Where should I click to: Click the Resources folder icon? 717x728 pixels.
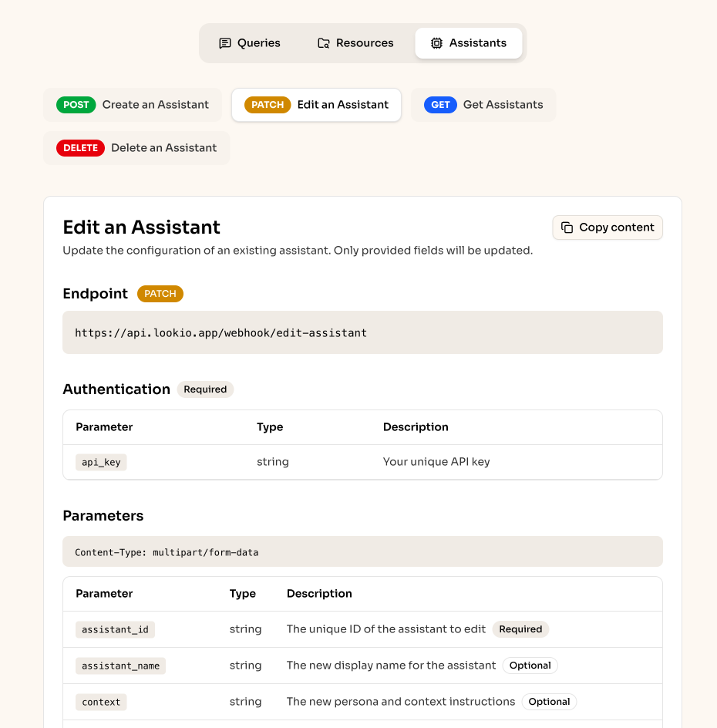click(323, 42)
